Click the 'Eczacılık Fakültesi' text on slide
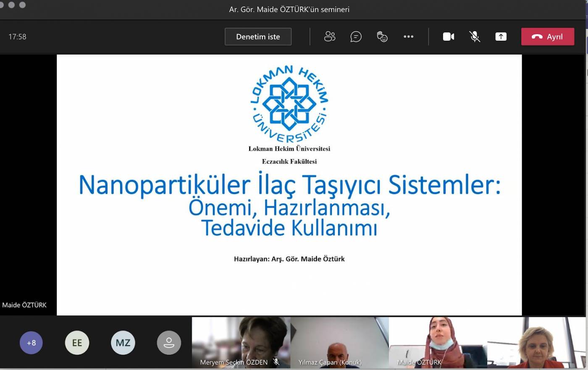Screen dimensions: 588x370 [x=289, y=162]
